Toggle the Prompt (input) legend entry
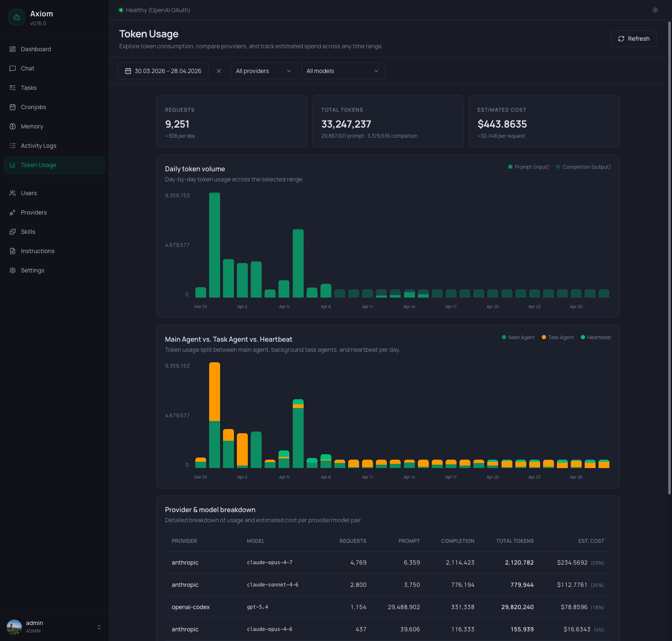Viewport: 672px width, 641px height. [x=528, y=167]
